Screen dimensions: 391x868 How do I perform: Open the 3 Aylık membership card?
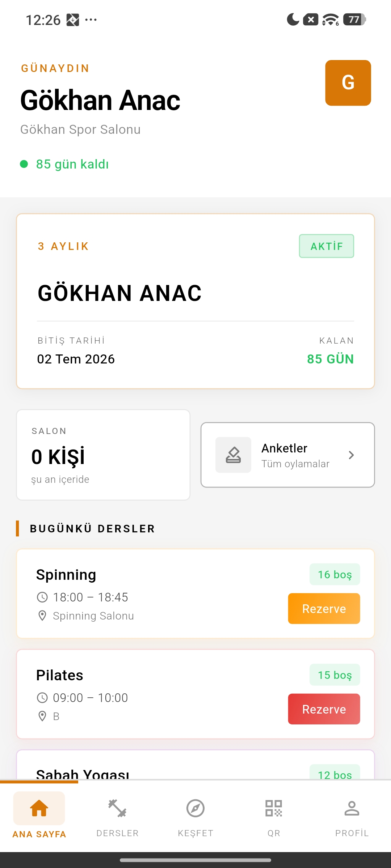click(x=195, y=301)
